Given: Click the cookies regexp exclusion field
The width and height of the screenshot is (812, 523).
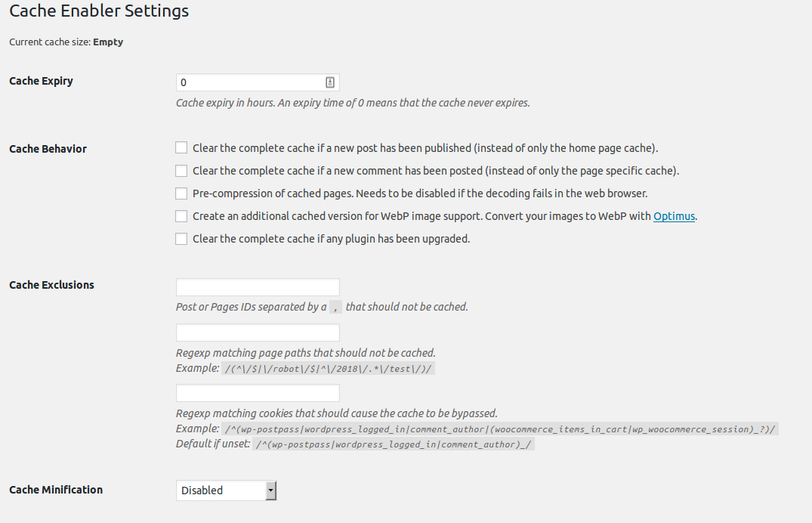Looking at the screenshot, I should point(258,393).
